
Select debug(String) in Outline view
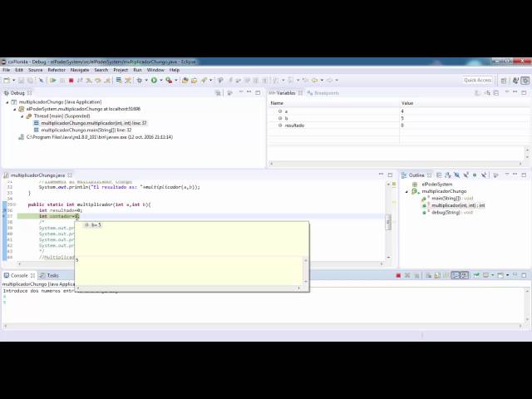pos(447,213)
